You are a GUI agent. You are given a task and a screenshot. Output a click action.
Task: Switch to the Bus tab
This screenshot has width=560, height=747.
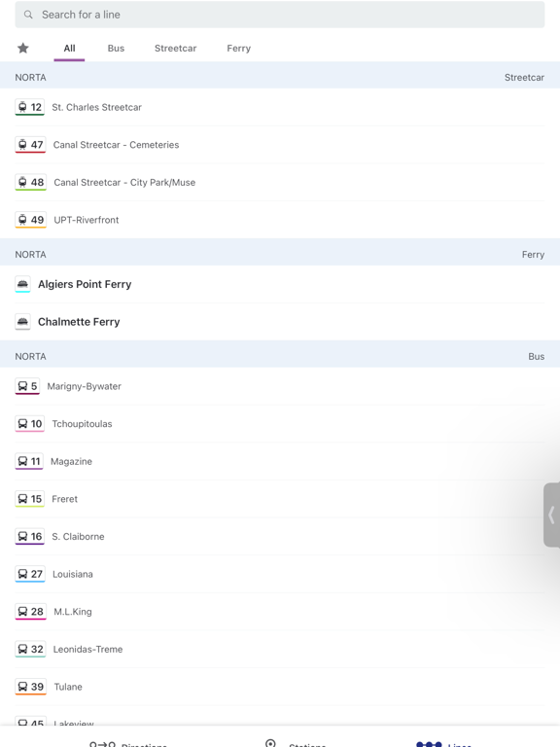tap(116, 48)
